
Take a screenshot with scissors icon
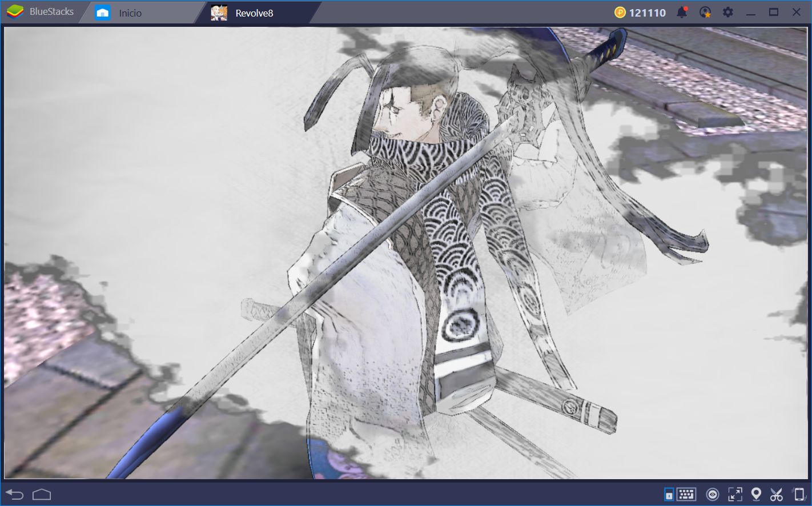[x=777, y=494]
